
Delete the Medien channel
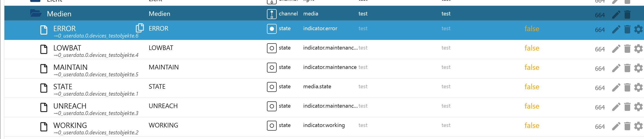[627, 15]
